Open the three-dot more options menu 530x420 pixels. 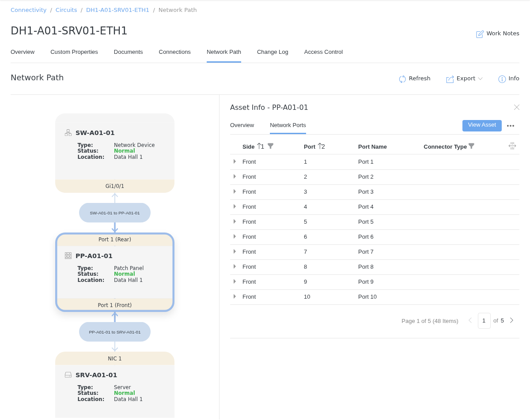click(x=511, y=126)
